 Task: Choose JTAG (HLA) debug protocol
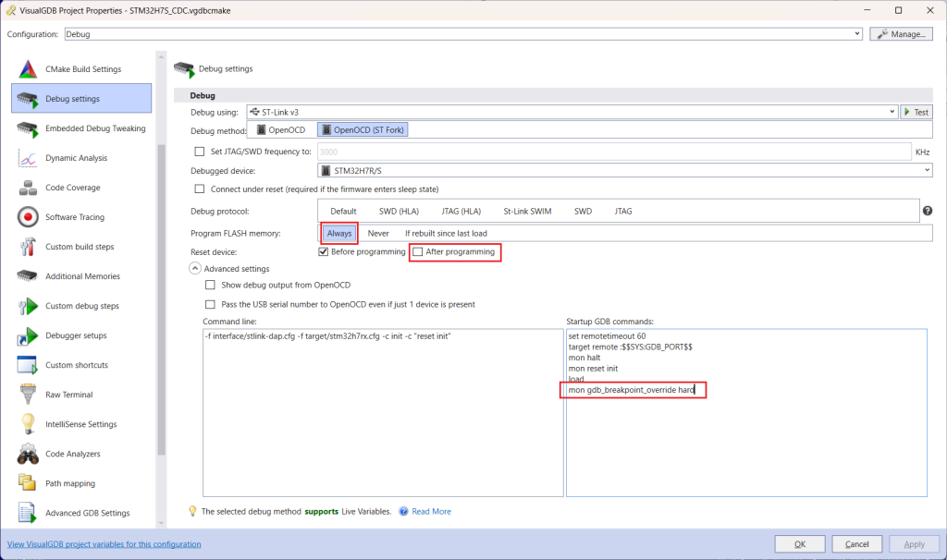461,212
